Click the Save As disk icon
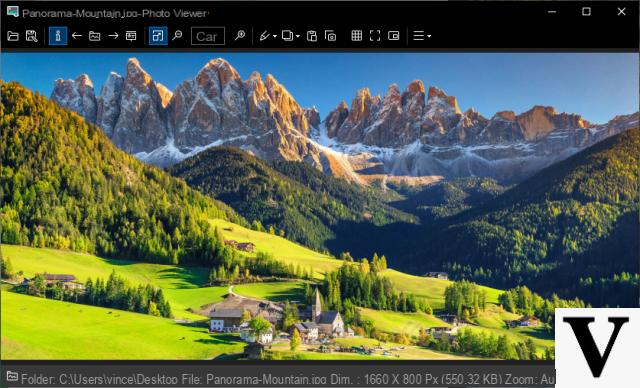The width and height of the screenshot is (640, 388). pyautogui.click(x=32, y=36)
